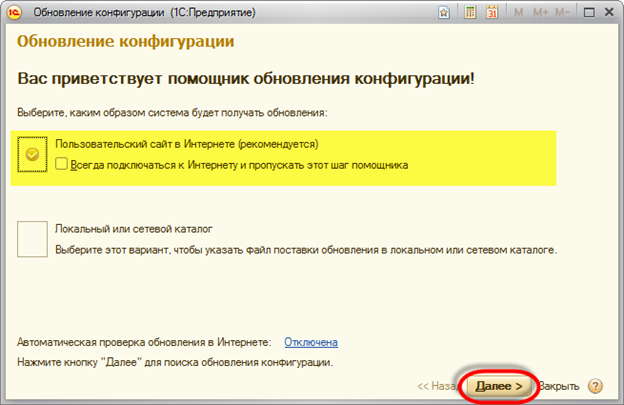Click 'Локальный или сетевой каталог' label
The image size is (624, 405).
(134, 229)
